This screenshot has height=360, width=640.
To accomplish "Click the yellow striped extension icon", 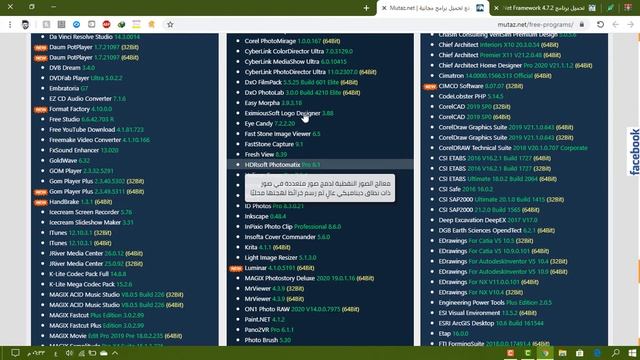I will point(136,24).
